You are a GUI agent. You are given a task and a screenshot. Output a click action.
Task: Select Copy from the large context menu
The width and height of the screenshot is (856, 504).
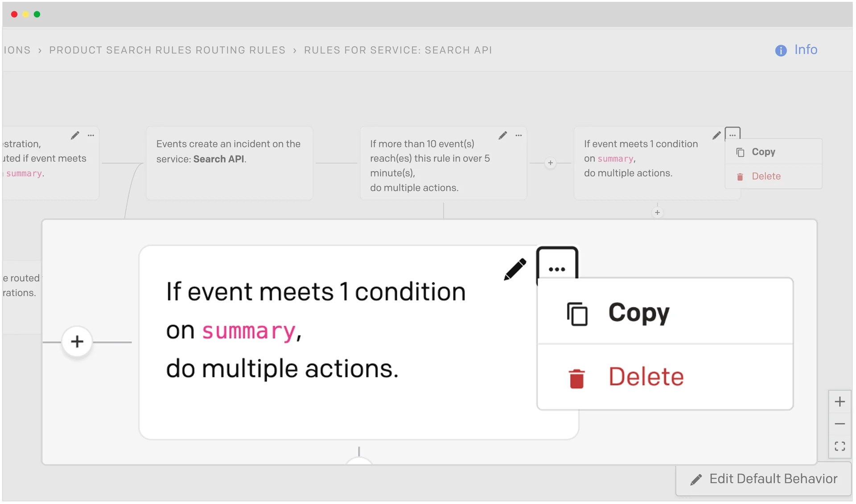(638, 313)
